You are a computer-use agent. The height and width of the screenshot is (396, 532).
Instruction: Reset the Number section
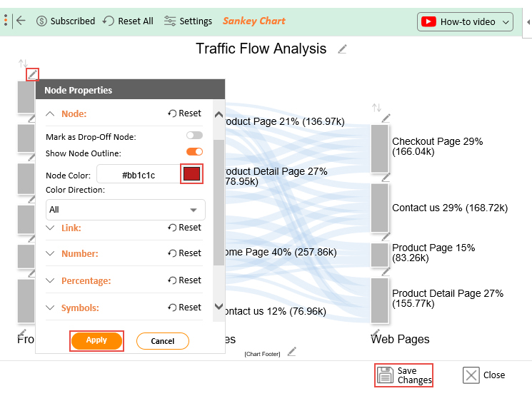tap(184, 253)
